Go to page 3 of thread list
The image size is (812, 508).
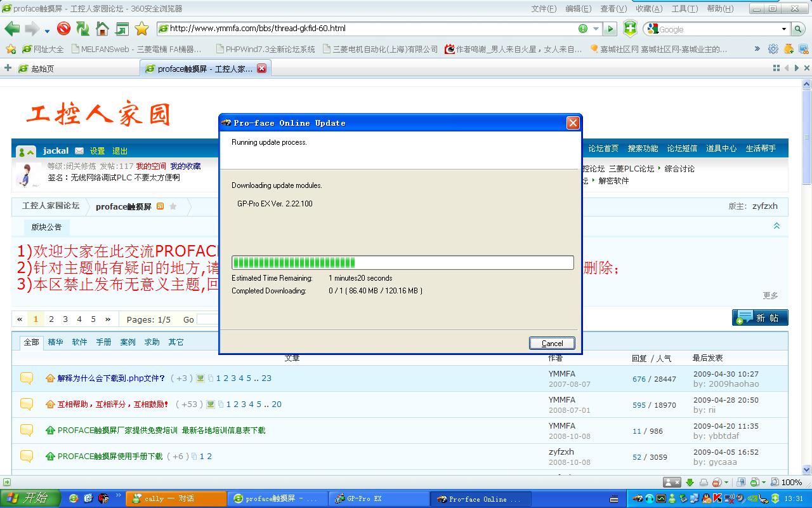point(65,319)
